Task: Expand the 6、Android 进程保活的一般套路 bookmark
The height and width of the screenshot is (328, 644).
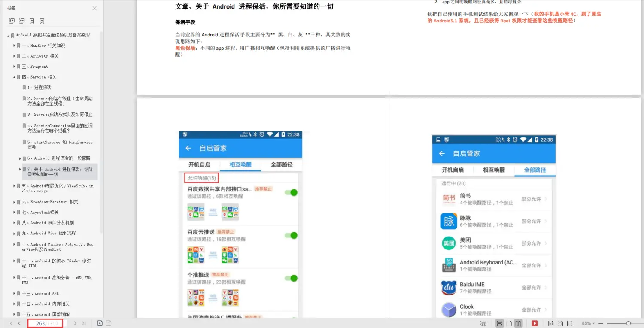Action: click(x=20, y=158)
